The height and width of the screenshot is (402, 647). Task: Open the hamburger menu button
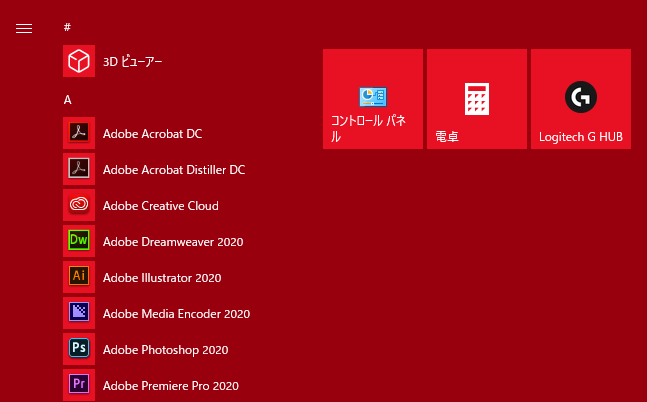24,28
